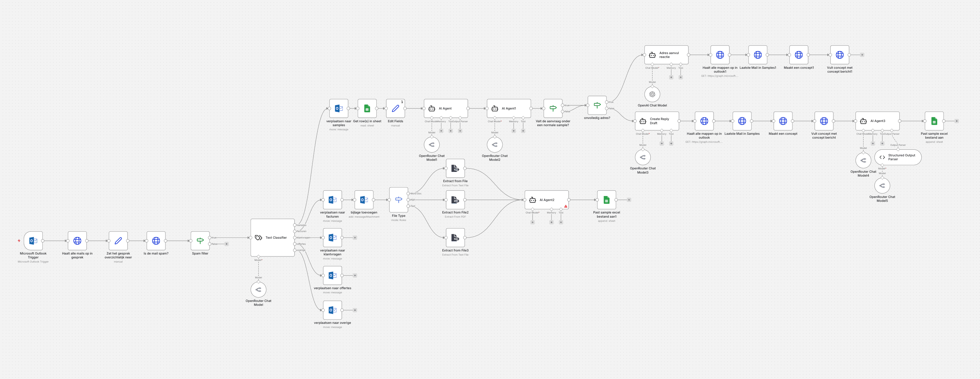The height and width of the screenshot is (379, 980).
Task: Add Tool sub-node to Adres aanvul reactie
Action: (681, 77)
